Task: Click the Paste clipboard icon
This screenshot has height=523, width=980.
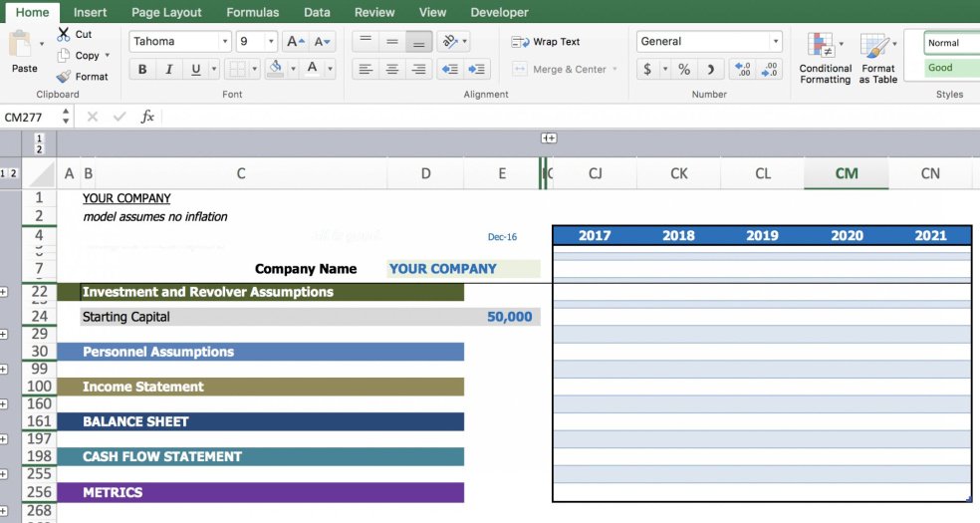Action: [x=20, y=45]
